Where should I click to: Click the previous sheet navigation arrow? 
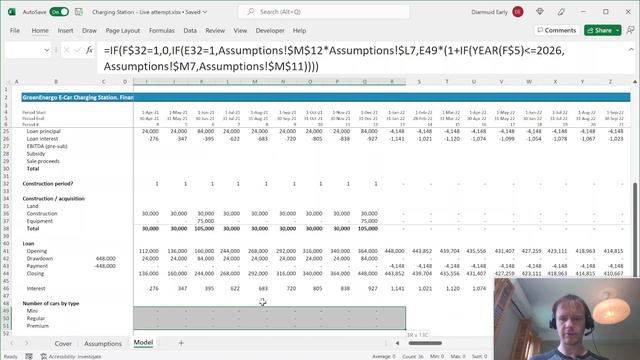click(12, 343)
